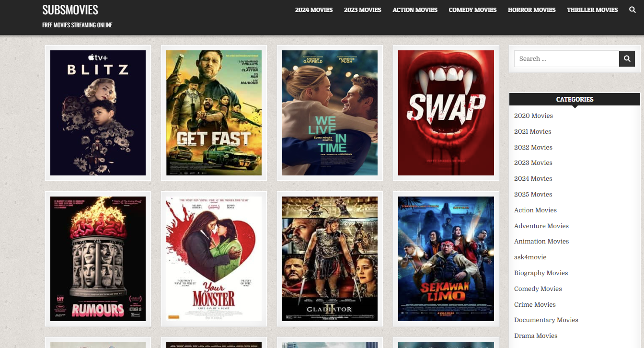Select 2025 Movies category
Image resolution: width=644 pixels, height=348 pixels.
[x=533, y=194]
